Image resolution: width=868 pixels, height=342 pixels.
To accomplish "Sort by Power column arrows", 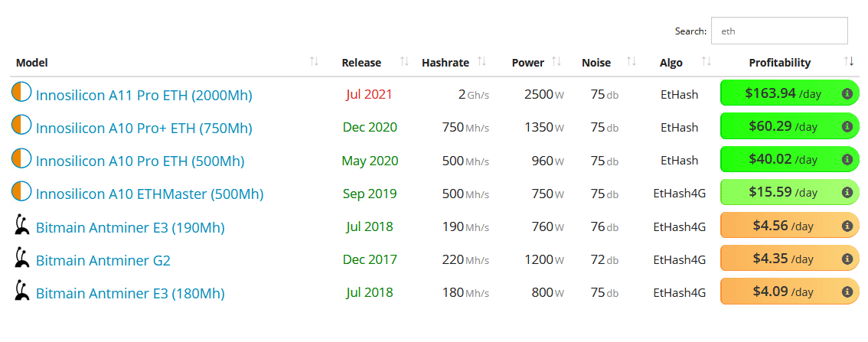I will coord(556,61).
